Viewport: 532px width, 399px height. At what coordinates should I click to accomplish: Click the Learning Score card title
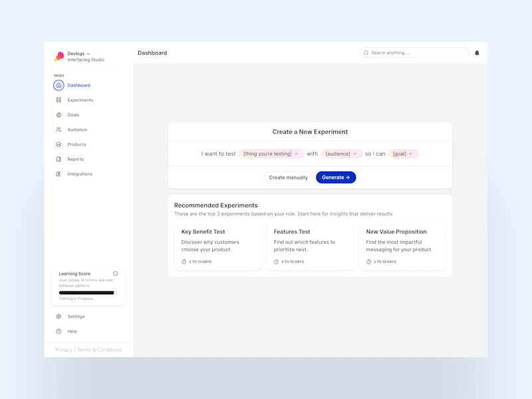74,273
